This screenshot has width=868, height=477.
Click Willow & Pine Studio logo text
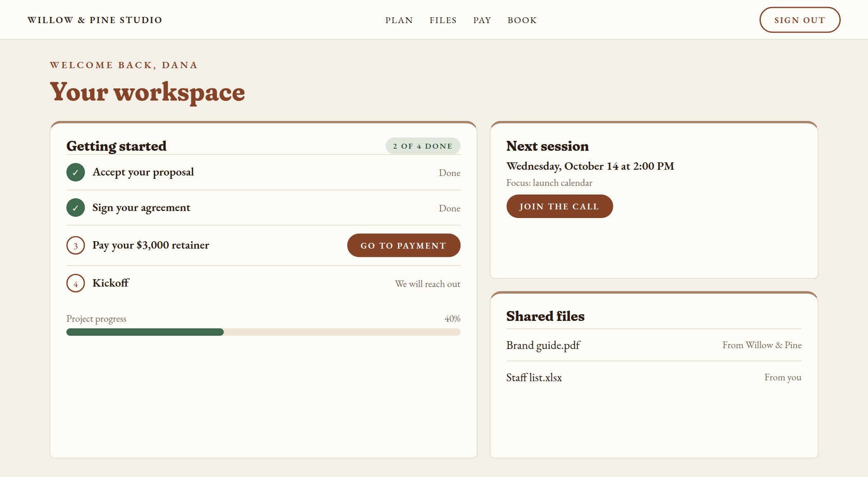pyautogui.click(x=95, y=20)
